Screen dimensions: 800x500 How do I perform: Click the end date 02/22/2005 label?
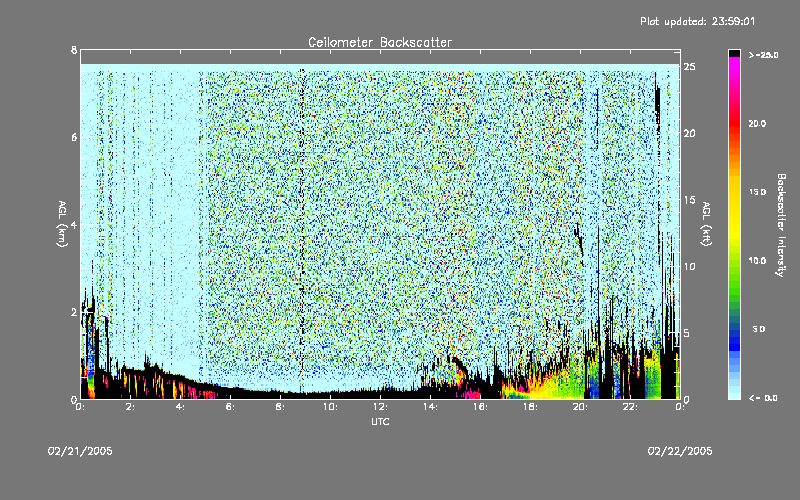(680, 451)
